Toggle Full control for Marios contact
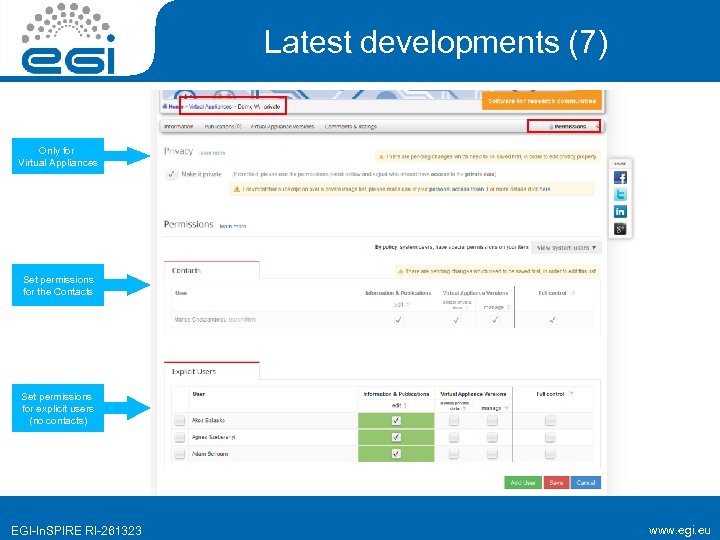 coord(552,320)
